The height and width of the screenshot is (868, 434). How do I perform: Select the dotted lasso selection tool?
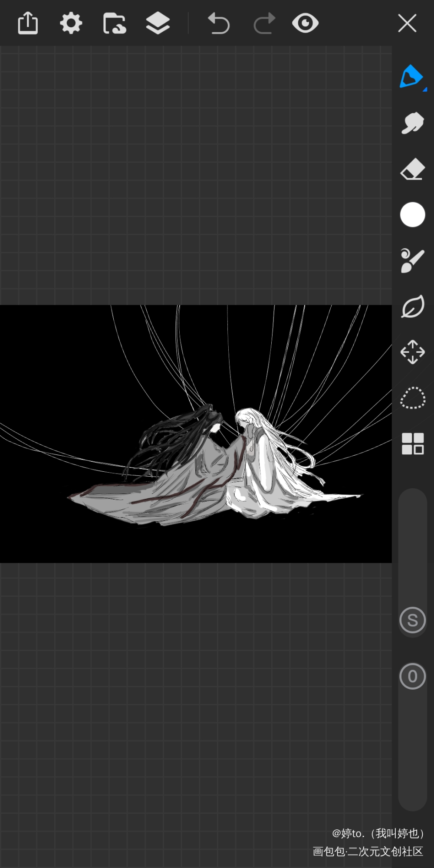tap(412, 398)
